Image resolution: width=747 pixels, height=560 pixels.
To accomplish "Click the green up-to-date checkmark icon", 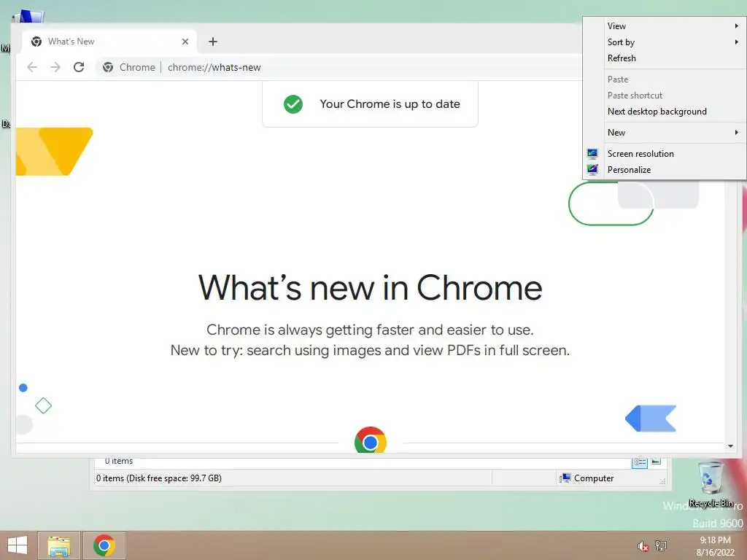I will pyautogui.click(x=293, y=104).
